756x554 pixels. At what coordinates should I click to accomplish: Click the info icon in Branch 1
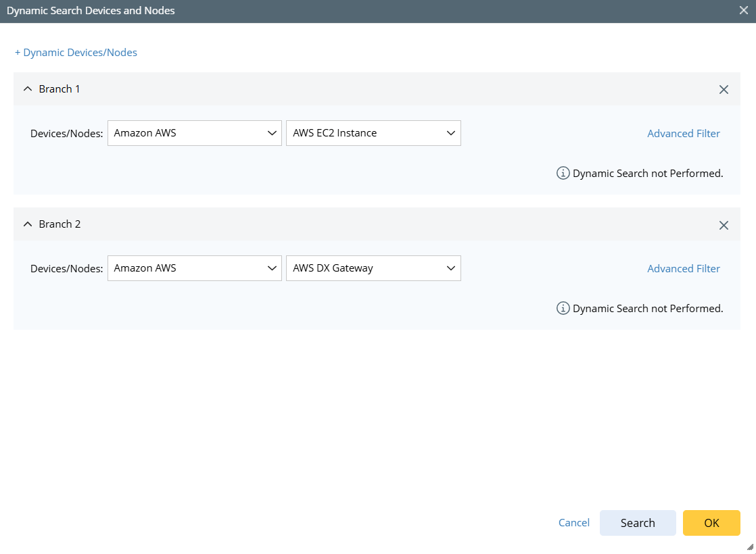tap(563, 173)
